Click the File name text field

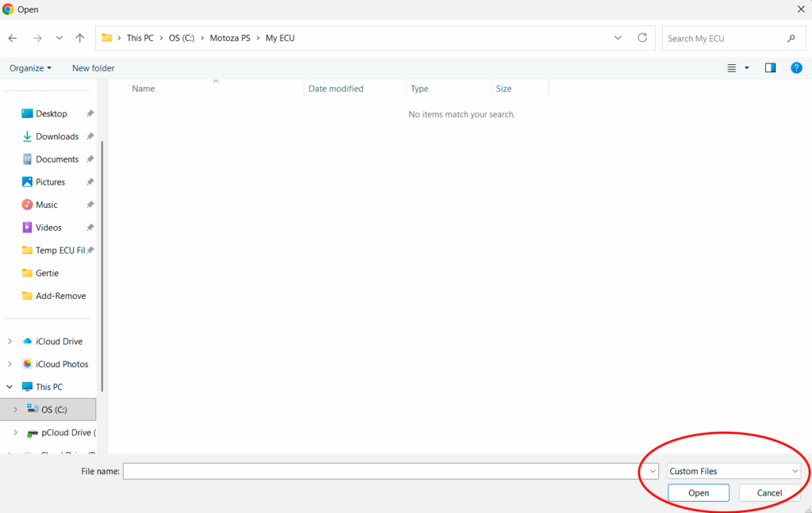pos(381,471)
